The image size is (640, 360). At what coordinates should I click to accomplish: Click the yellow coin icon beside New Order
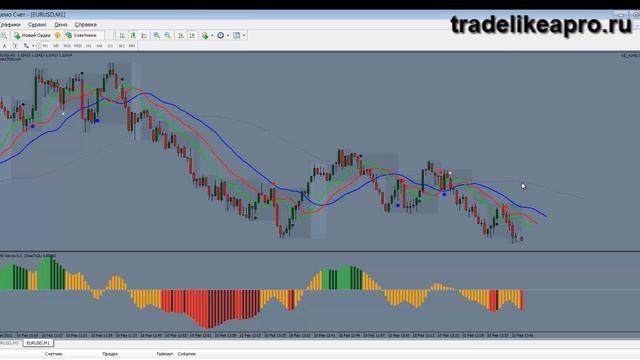coord(58,36)
